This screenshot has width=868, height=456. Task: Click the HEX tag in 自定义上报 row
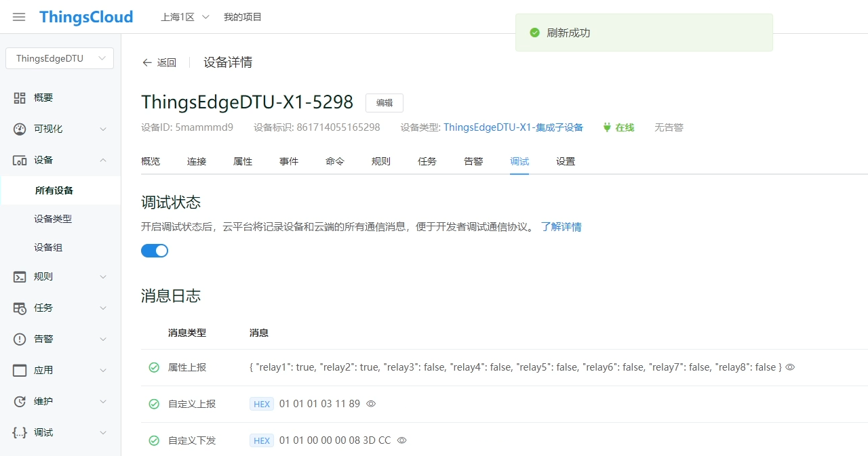[x=262, y=404]
